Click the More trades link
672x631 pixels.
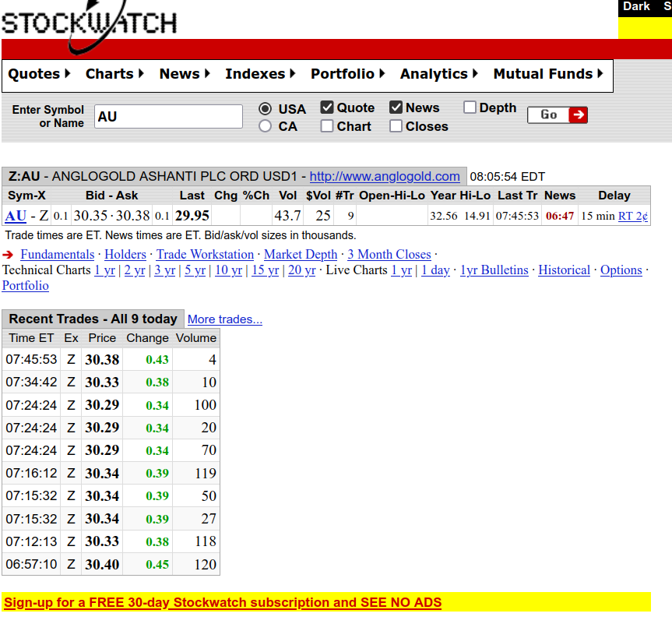225,319
